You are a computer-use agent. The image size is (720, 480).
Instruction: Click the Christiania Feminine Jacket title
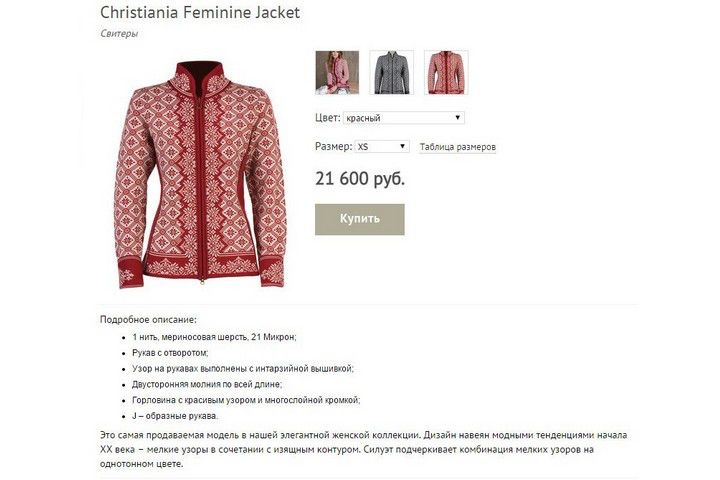(x=200, y=13)
